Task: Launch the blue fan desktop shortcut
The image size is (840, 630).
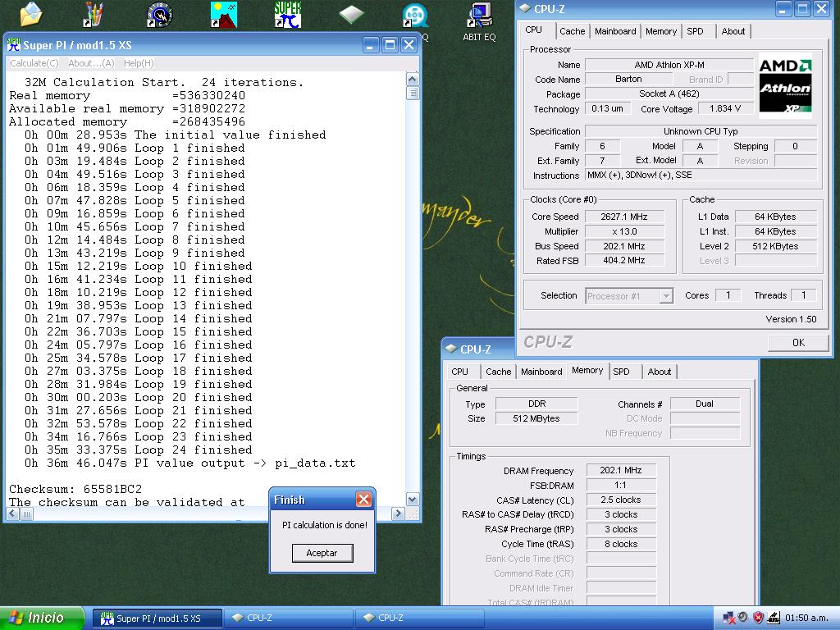Action: tap(415, 15)
